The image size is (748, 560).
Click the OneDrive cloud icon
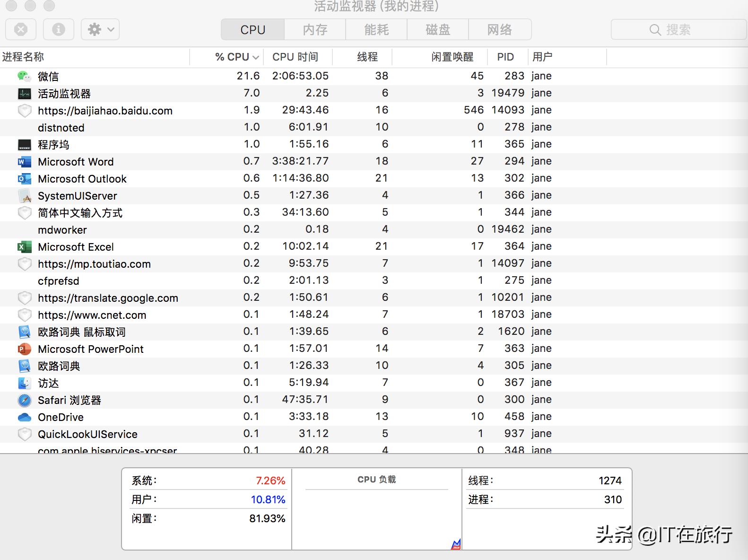pos(24,417)
